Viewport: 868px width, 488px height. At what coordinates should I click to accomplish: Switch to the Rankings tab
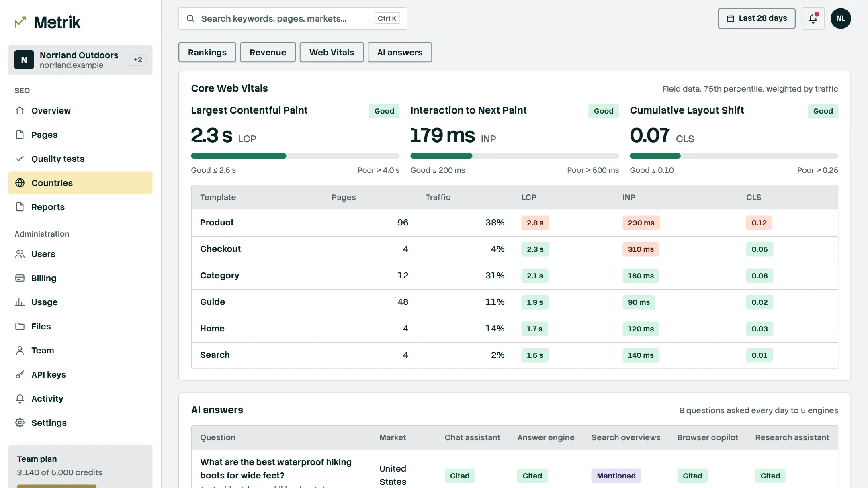pyautogui.click(x=207, y=52)
